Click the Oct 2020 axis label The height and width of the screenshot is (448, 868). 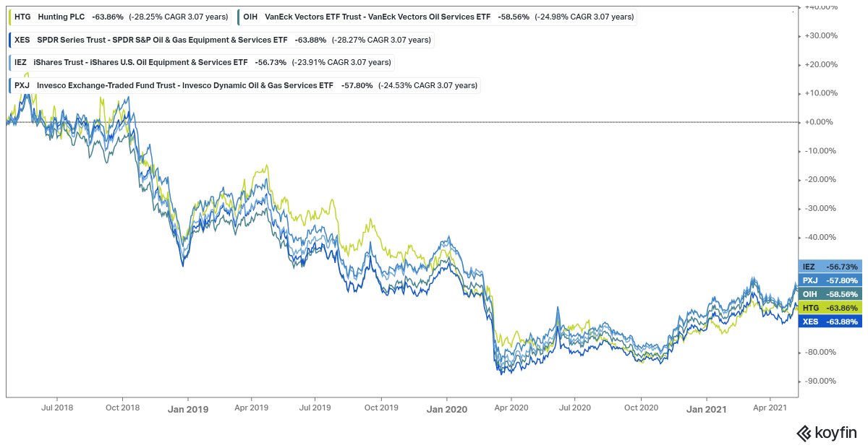pyautogui.click(x=641, y=408)
